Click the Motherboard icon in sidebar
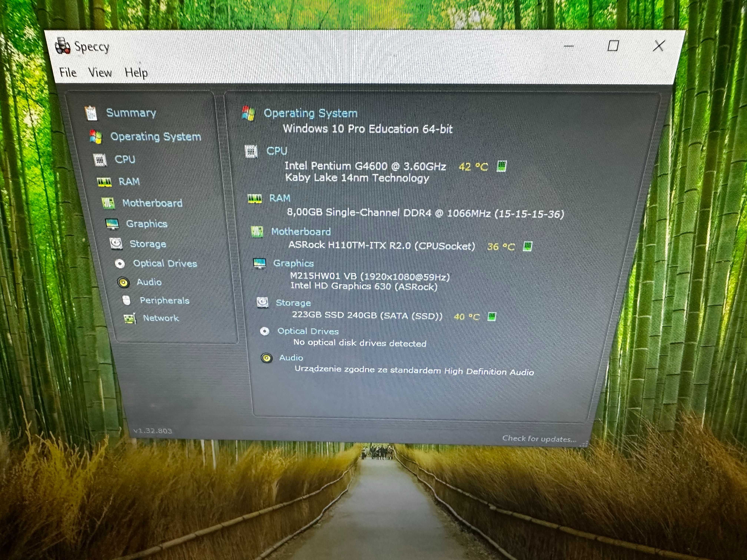Image resolution: width=747 pixels, height=560 pixels. [x=108, y=203]
